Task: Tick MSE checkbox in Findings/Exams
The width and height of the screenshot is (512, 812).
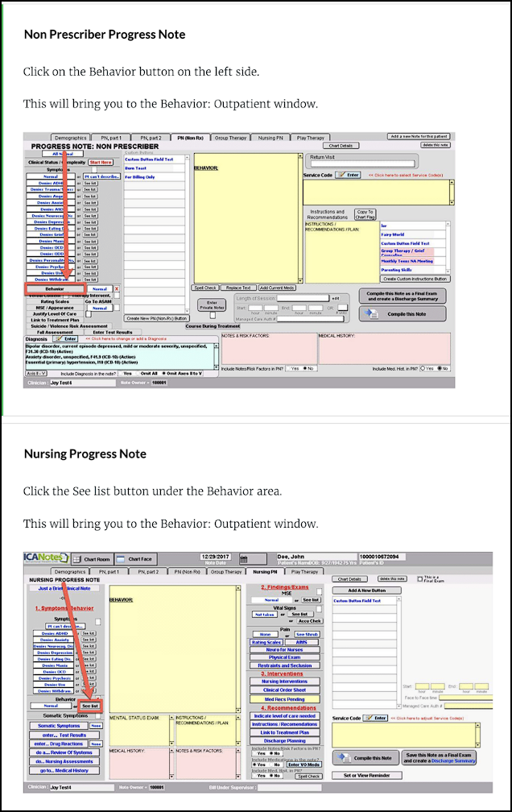Action: [320, 591]
